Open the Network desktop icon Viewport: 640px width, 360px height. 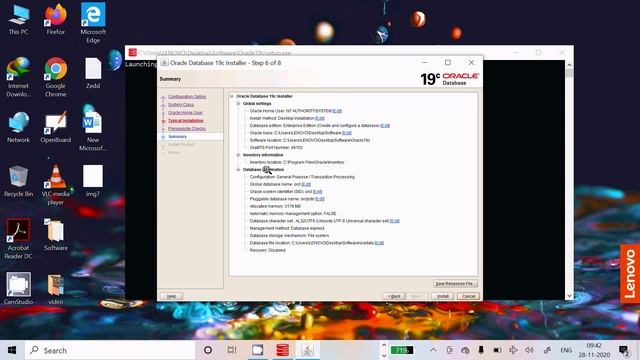point(18,127)
